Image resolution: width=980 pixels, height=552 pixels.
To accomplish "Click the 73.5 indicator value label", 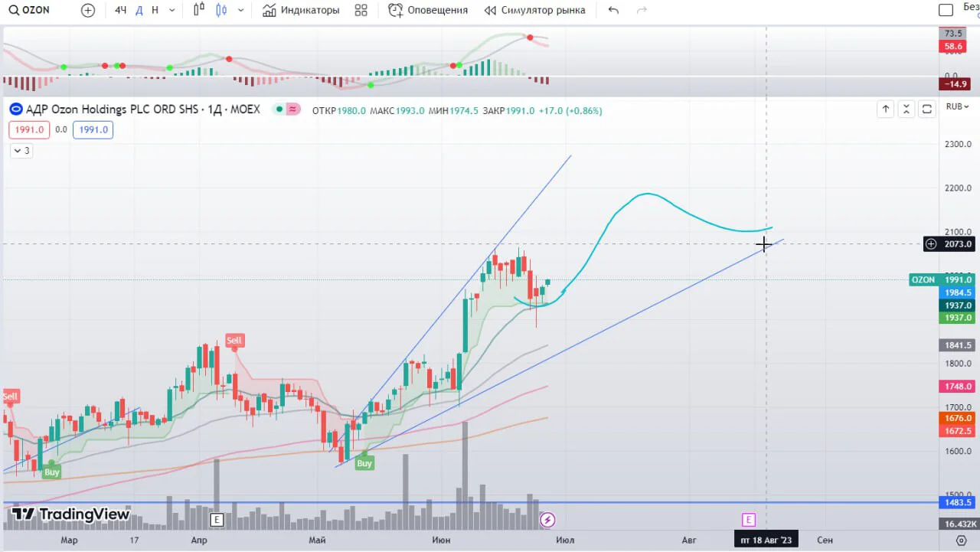I will tap(953, 34).
